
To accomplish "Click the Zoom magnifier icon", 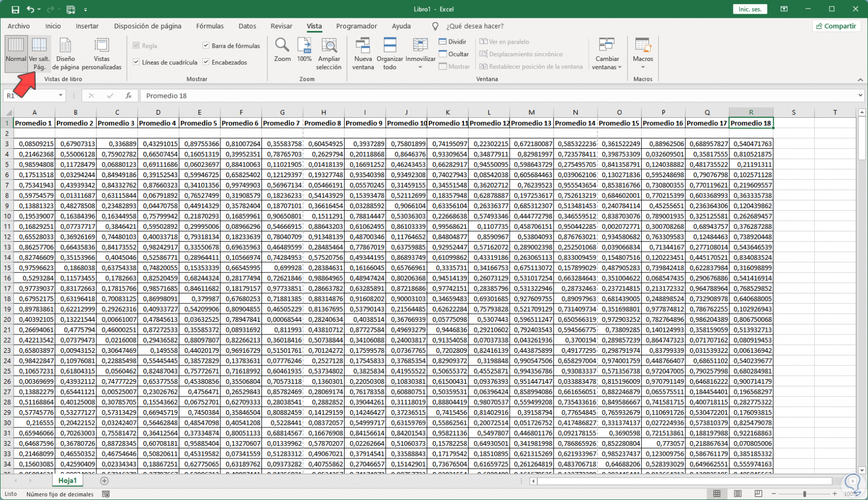I will [282, 46].
